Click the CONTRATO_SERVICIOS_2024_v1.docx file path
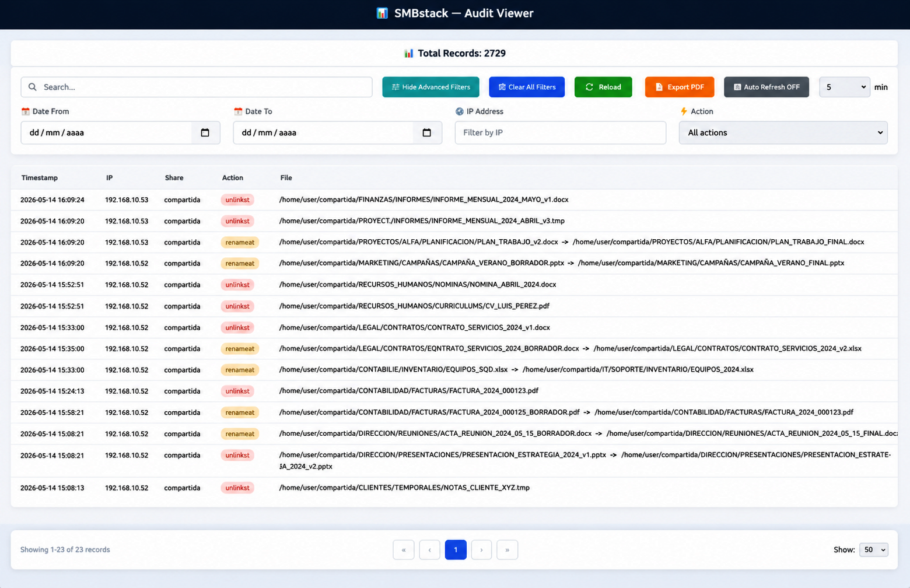 coord(415,327)
